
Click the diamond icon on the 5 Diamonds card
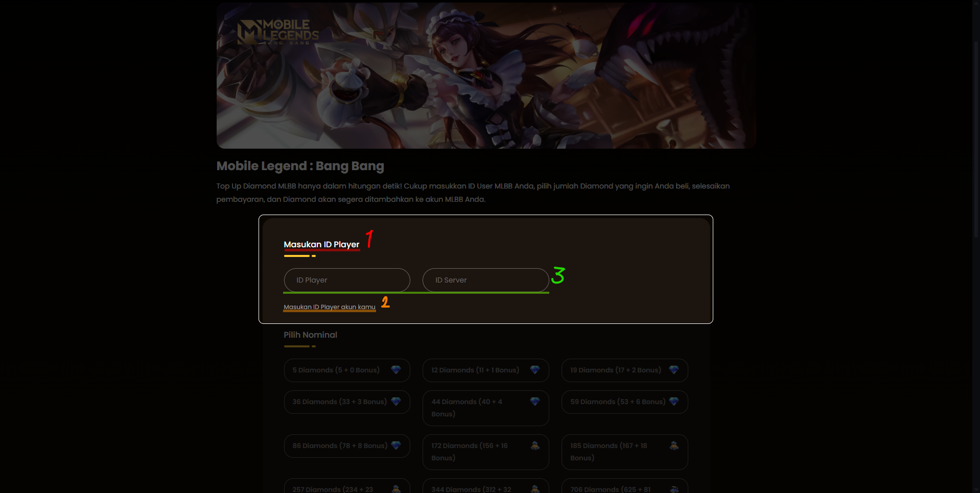click(x=396, y=370)
